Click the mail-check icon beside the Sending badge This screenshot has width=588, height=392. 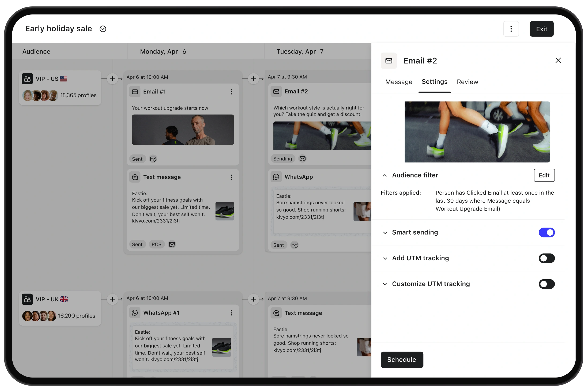(x=303, y=159)
